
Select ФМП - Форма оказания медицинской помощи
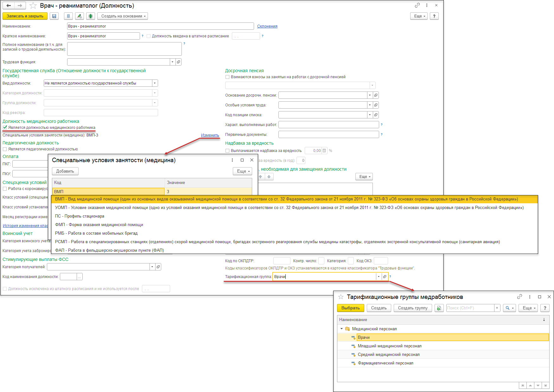point(295,225)
